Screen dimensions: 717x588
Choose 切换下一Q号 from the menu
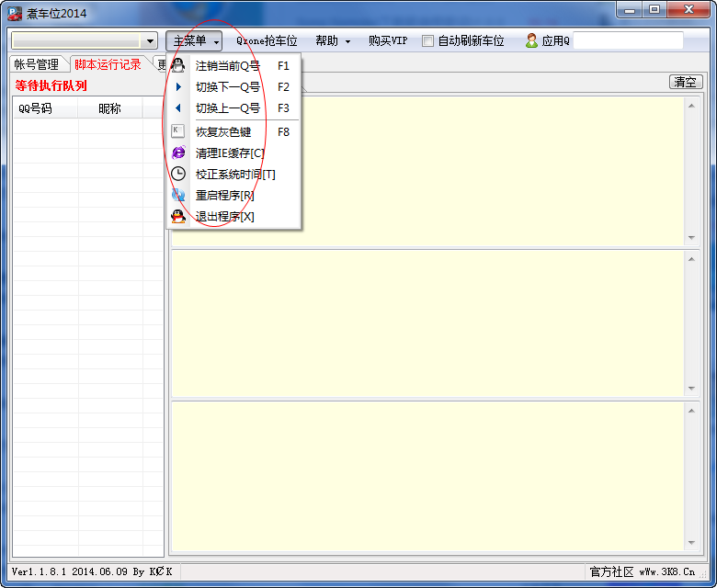[233, 86]
